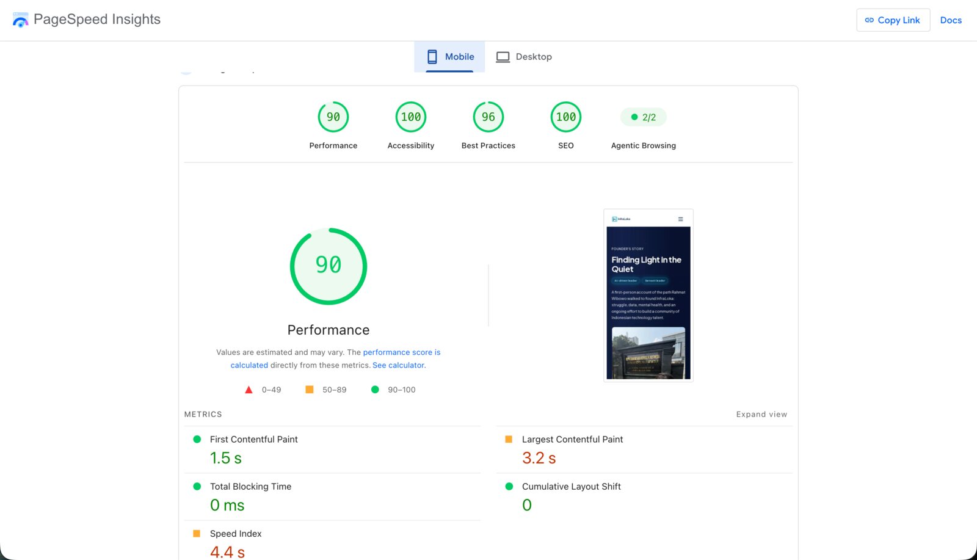The width and height of the screenshot is (977, 560).
Task: Open the Agentic Browsing 2/2 badge
Action: pyautogui.click(x=644, y=117)
